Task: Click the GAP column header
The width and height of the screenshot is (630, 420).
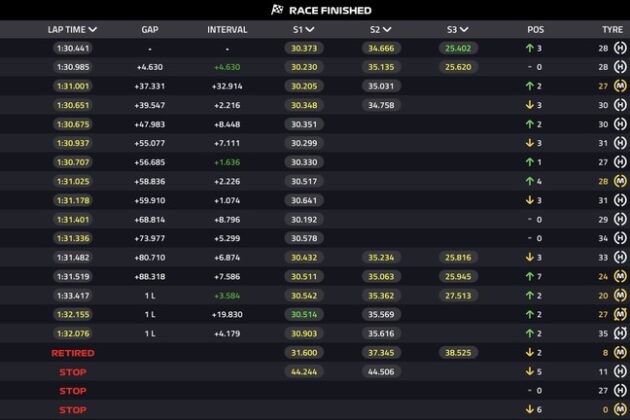Action: pyautogui.click(x=150, y=30)
